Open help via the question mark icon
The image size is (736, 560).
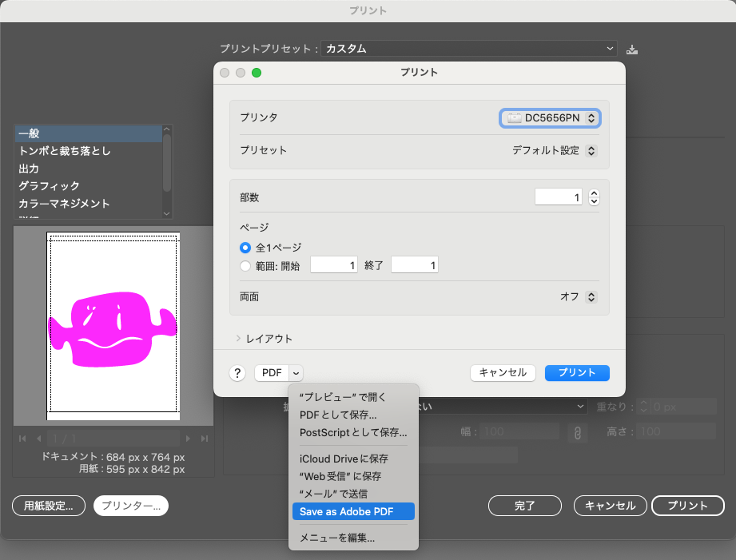[x=237, y=373]
